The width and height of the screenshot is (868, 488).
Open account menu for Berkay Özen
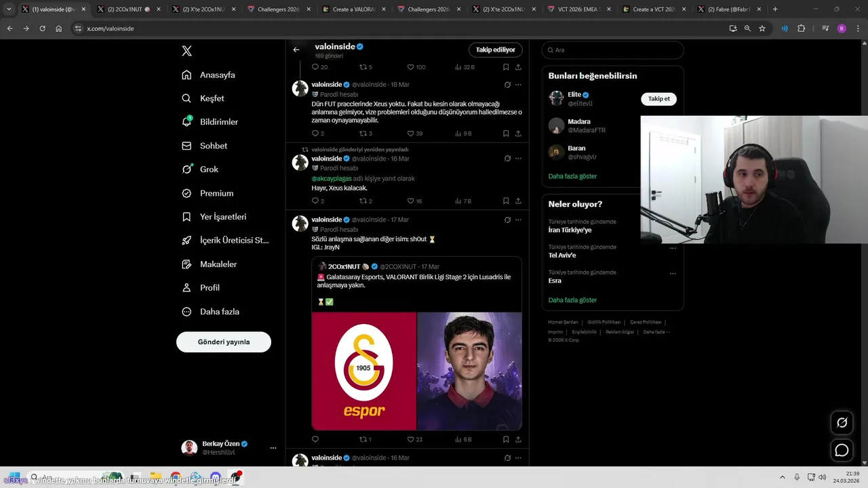pyautogui.click(x=229, y=448)
